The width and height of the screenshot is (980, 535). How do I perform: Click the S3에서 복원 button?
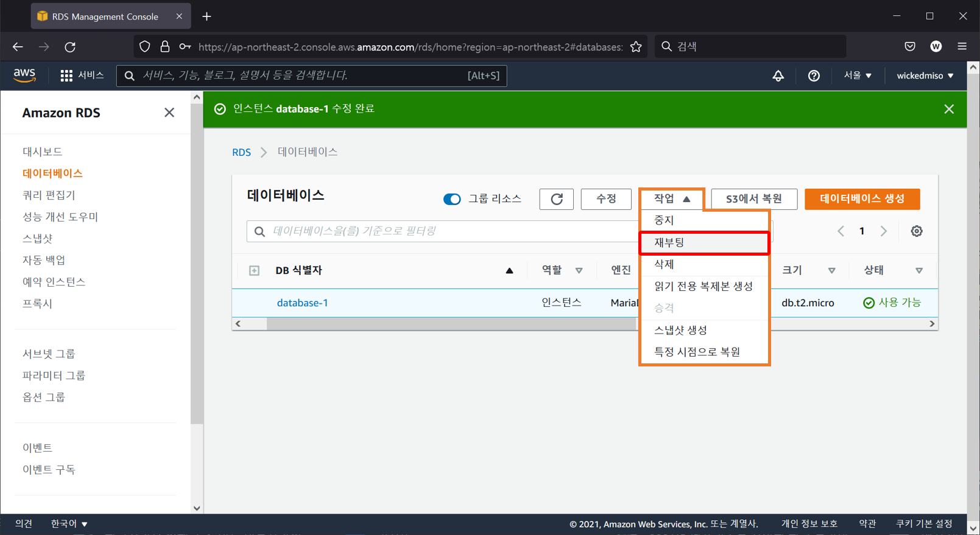(754, 199)
